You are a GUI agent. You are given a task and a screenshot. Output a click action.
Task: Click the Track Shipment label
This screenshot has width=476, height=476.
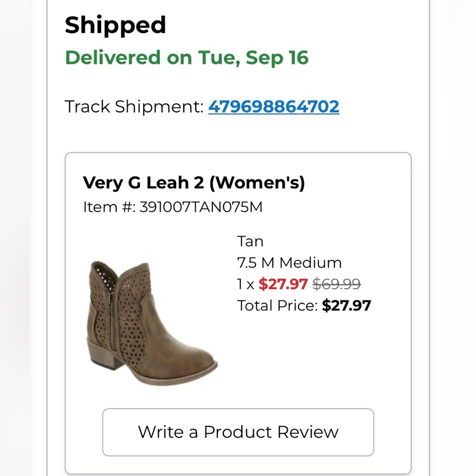click(x=134, y=106)
